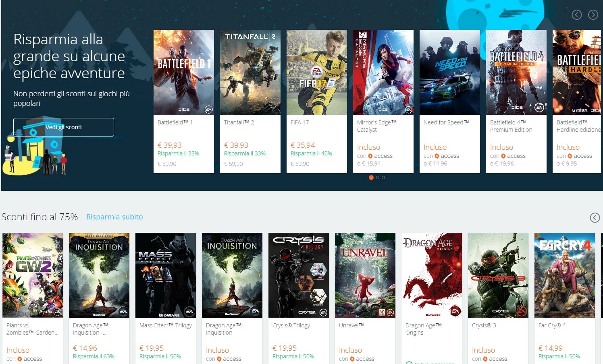Click the FIFA 17 title text
Screen dimensions: 603x364
[300, 122]
